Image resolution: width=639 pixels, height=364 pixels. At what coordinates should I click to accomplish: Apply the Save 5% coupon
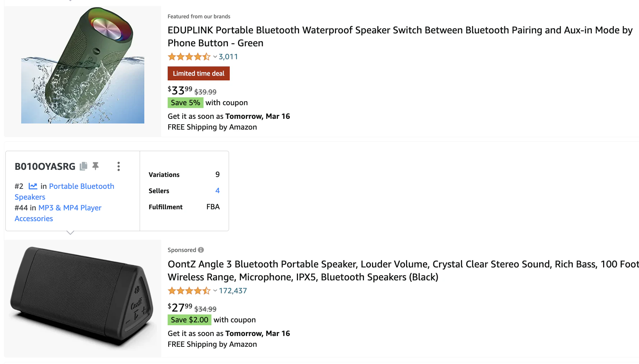(186, 103)
